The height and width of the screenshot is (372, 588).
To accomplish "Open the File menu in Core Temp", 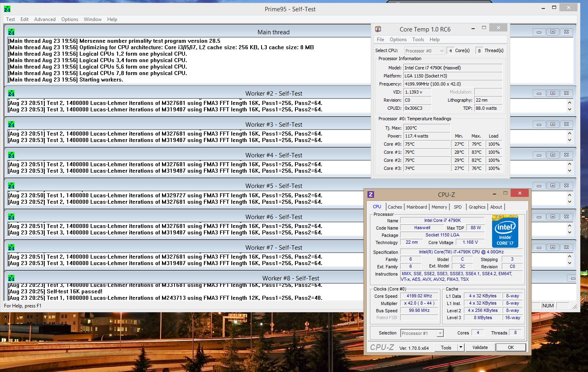I will 380,40.
